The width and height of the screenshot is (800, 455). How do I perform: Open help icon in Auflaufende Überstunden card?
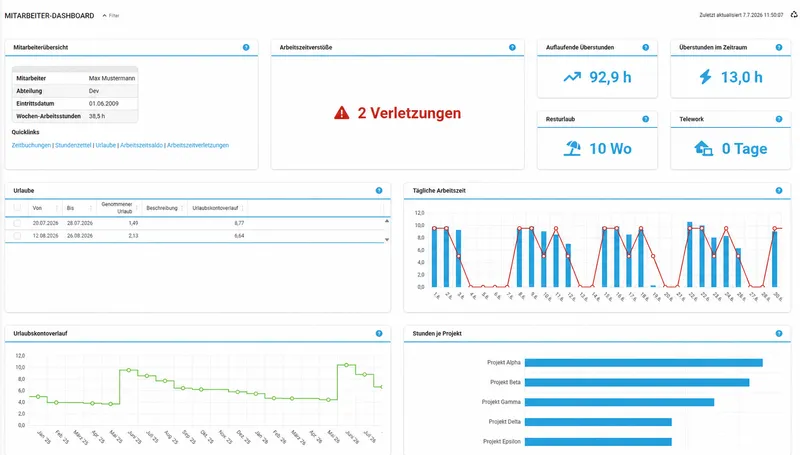coord(645,47)
